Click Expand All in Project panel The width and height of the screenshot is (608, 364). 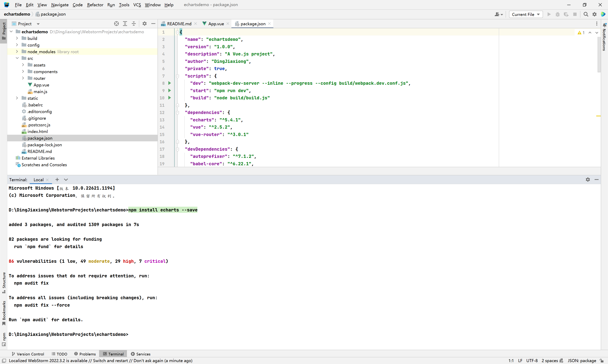125,24
